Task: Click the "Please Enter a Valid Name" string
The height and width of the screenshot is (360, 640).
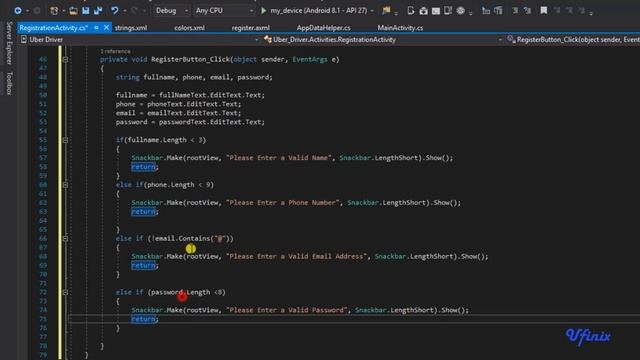Action: click(x=279, y=158)
